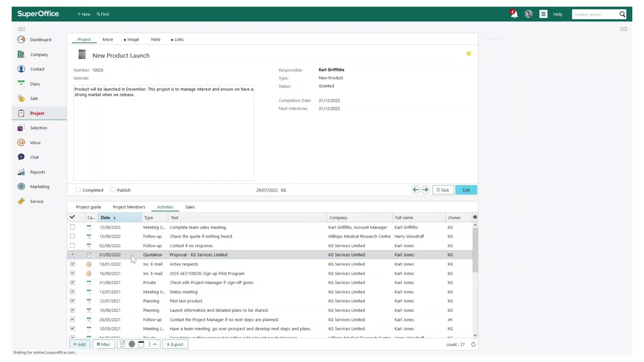The image size is (644, 362).
Task: Open the notifications bell
Action: 514,14
